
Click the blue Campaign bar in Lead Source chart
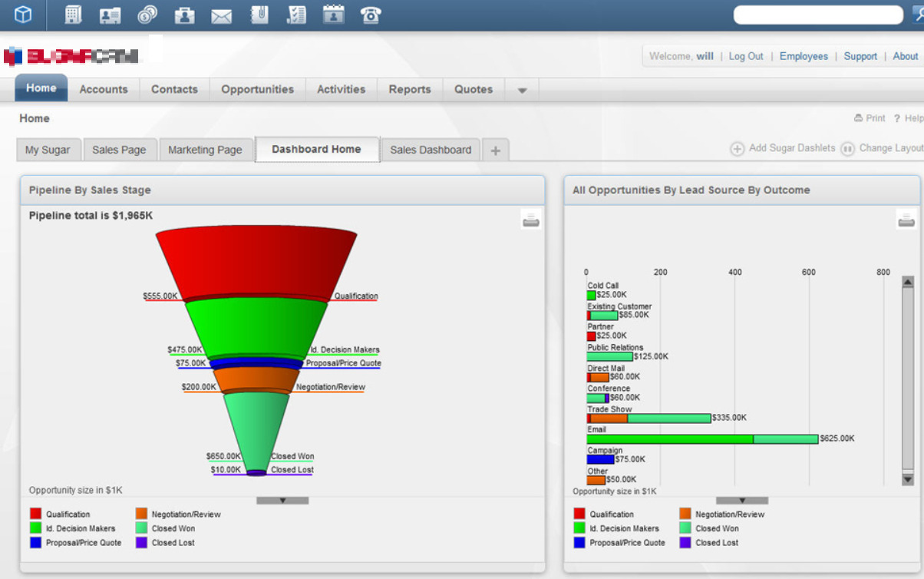pyautogui.click(x=601, y=459)
